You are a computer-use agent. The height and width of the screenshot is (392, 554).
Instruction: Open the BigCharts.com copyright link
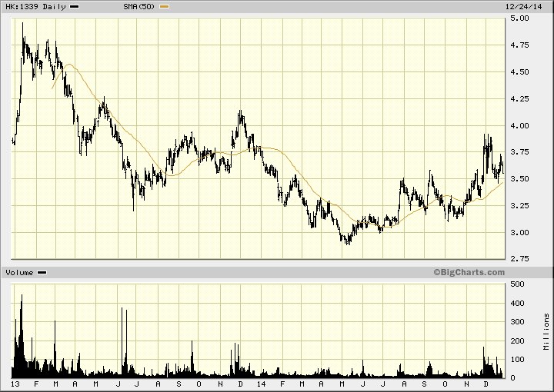(469, 272)
